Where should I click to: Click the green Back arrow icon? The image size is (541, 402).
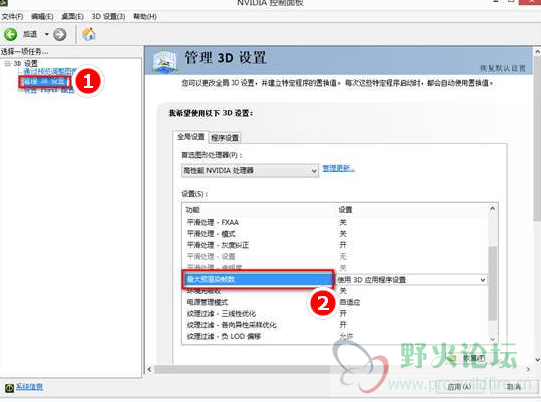tap(10, 35)
